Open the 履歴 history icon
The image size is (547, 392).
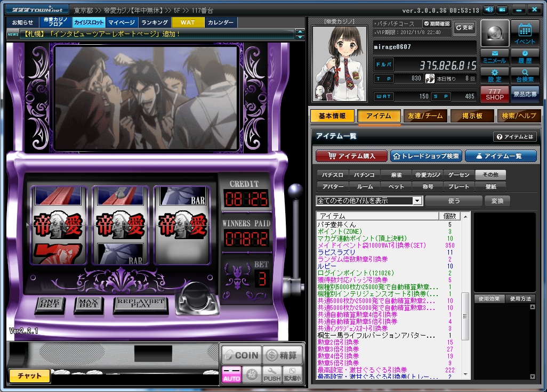(525, 56)
